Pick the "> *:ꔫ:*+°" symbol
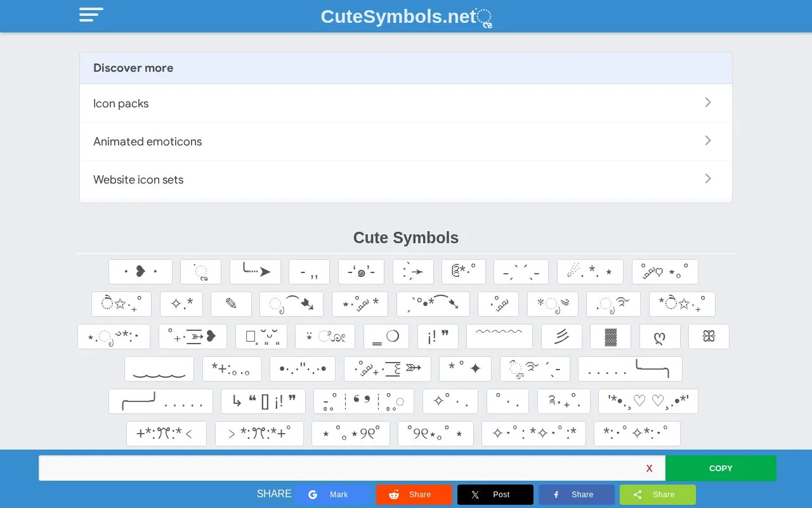The image size is (812, 508). (259, 434)
